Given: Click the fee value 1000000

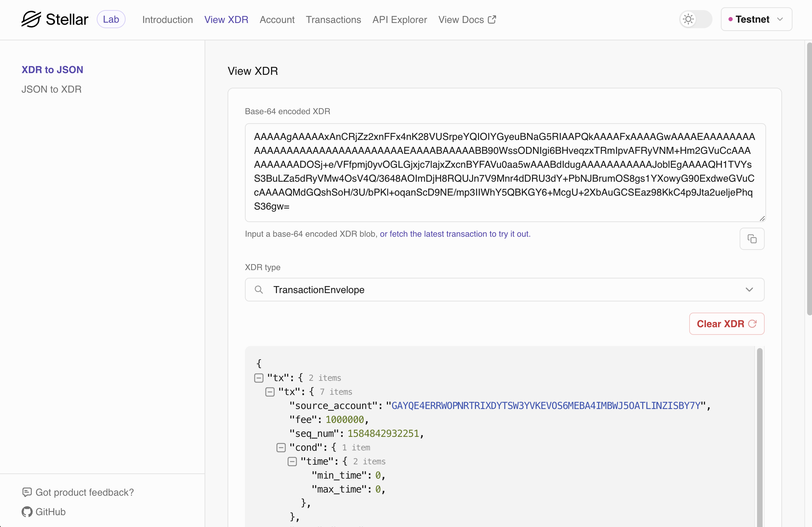Looking at the screenshot, I should pyautogui.click(x=345, y=420).
